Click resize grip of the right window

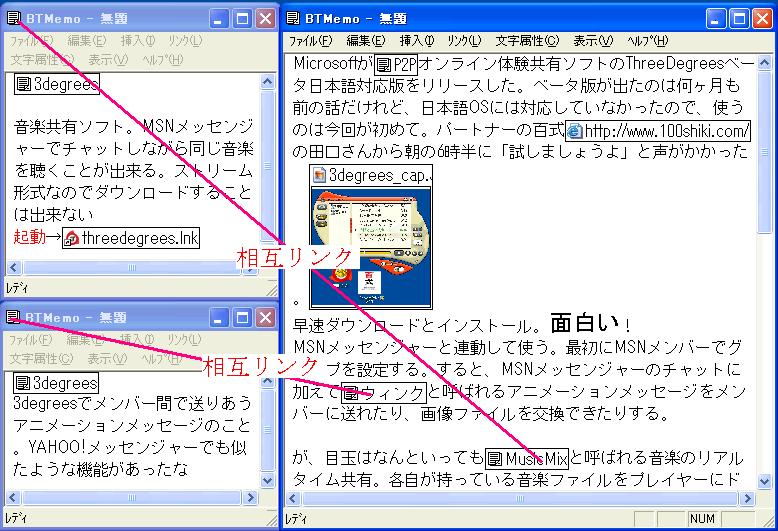[x=769, y=521]
